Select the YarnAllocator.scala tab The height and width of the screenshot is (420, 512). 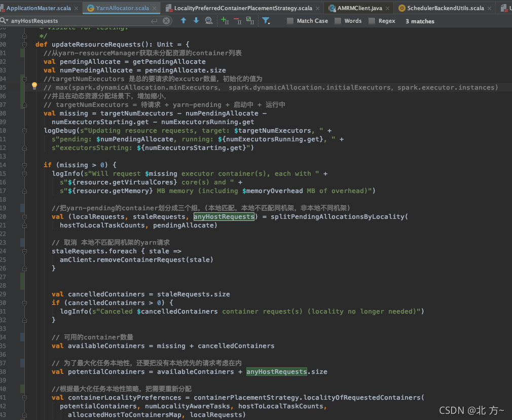point(121,8)
